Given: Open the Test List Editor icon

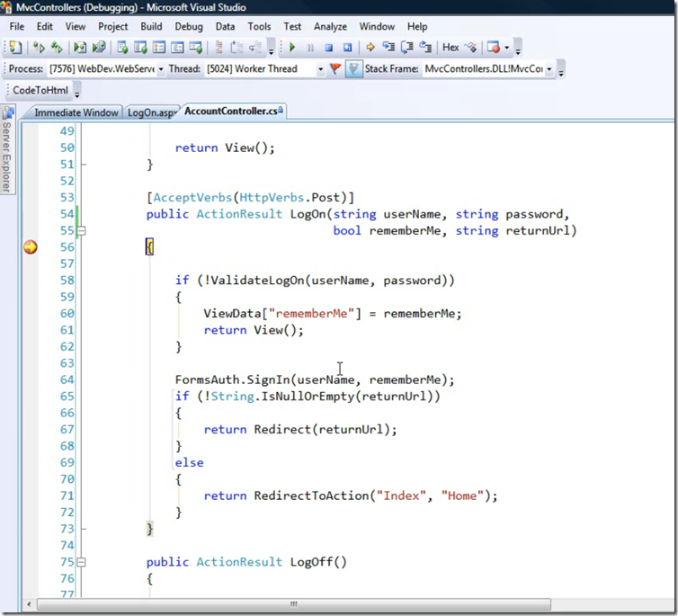Looking at the screenshot, I should 140,47.
